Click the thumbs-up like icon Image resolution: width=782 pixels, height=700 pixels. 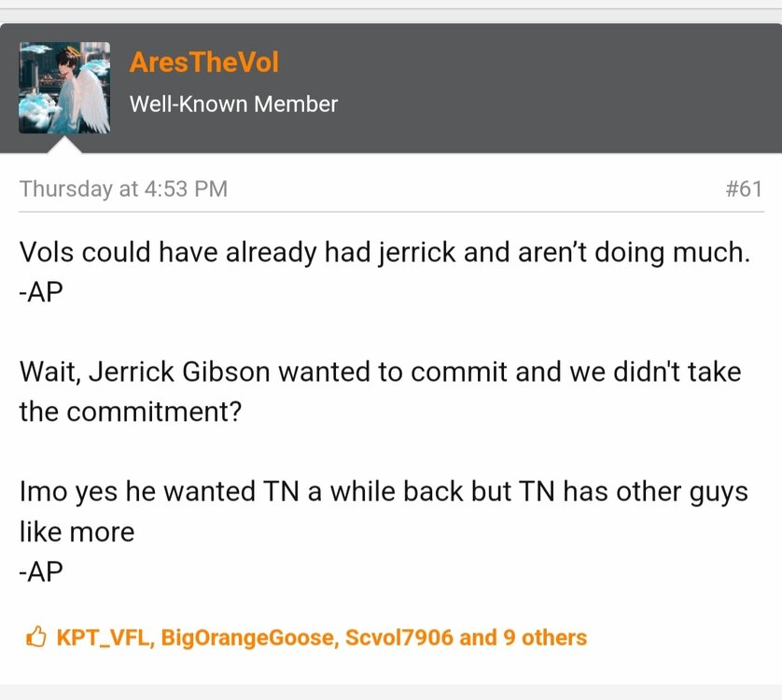[x=35, y=638]
